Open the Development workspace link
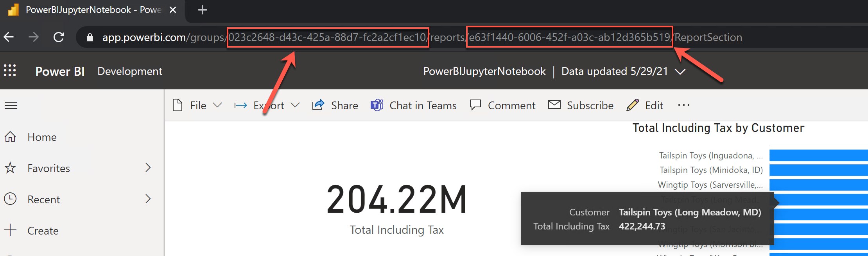Viewport: 868px width, 256px height. coord(130,71)
